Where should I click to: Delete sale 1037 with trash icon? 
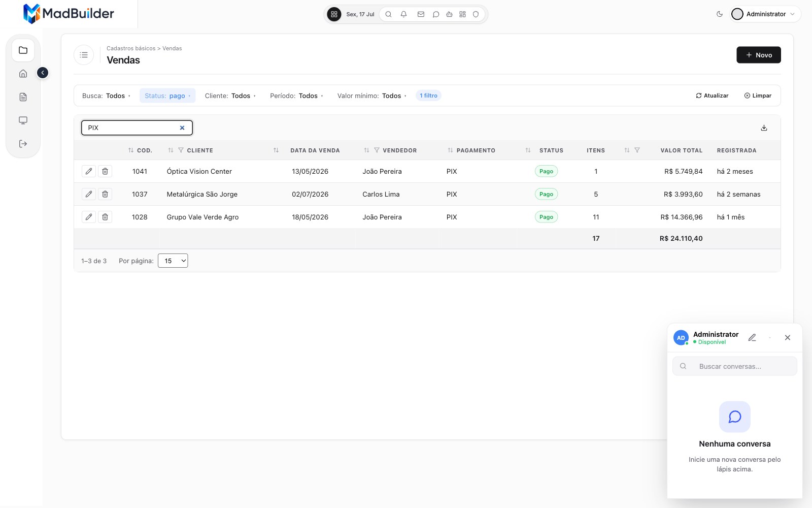[x=105, y=194]
